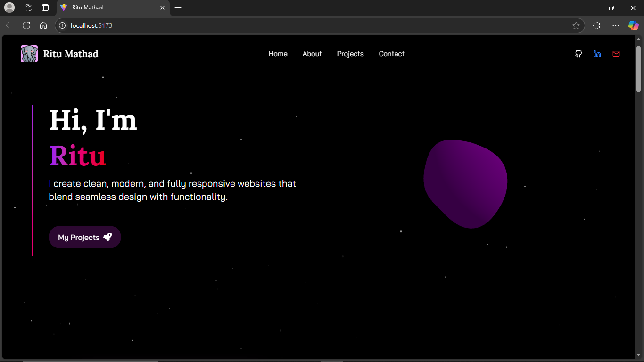
Task: Click the red email envelope icon
Action: 616,54
